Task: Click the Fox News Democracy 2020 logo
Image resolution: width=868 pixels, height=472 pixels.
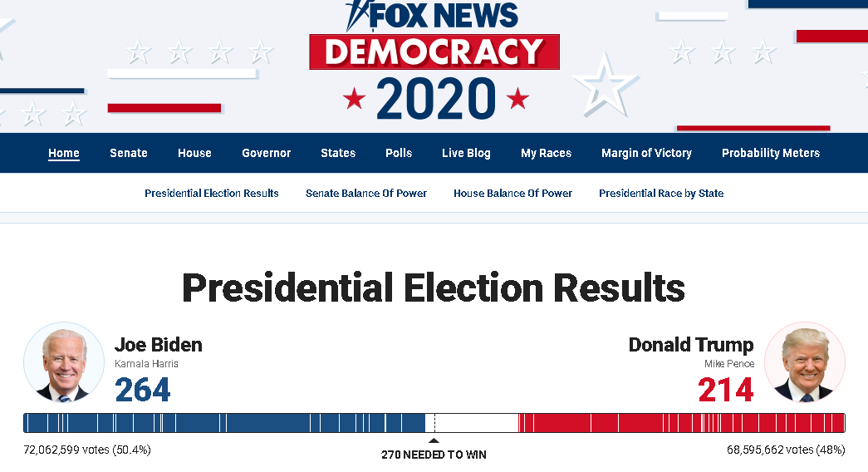Action: tap(434, 60)
